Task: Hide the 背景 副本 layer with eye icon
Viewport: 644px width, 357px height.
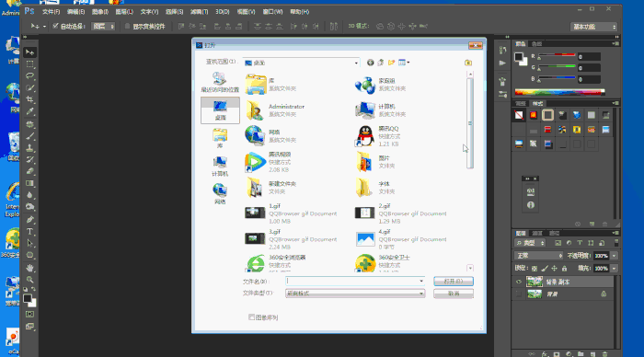Action: coord(518,282)
